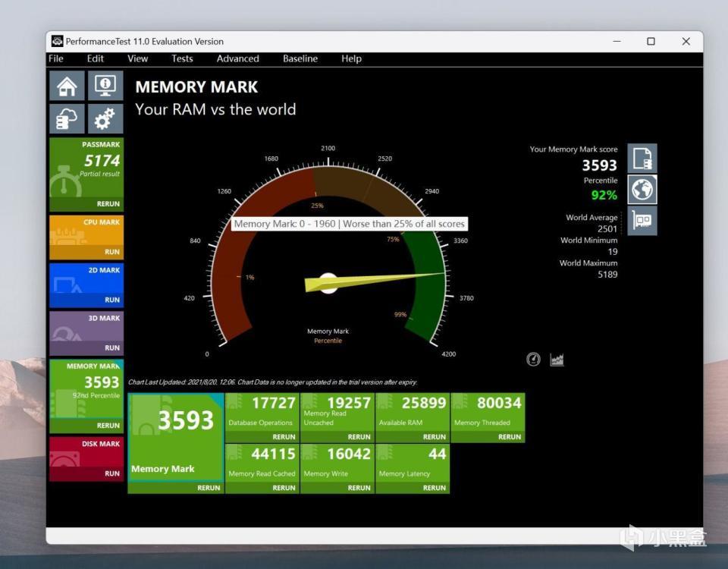Image resolution: width=728 pixels, height=569 pixels.
Task: Open the View menu
Action: pyautogui.click(x=137, y=58)
